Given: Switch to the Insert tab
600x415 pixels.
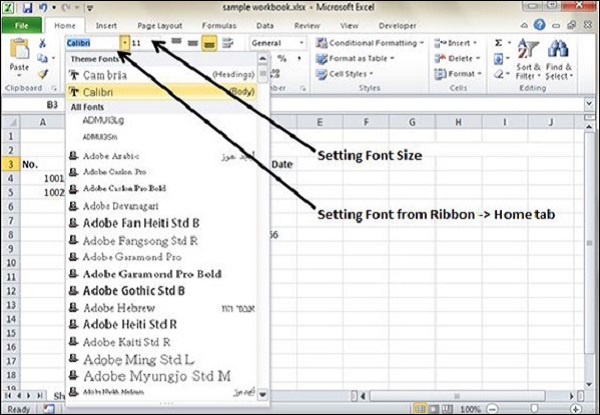Looking at the screenshot, I should click(106, 26).
